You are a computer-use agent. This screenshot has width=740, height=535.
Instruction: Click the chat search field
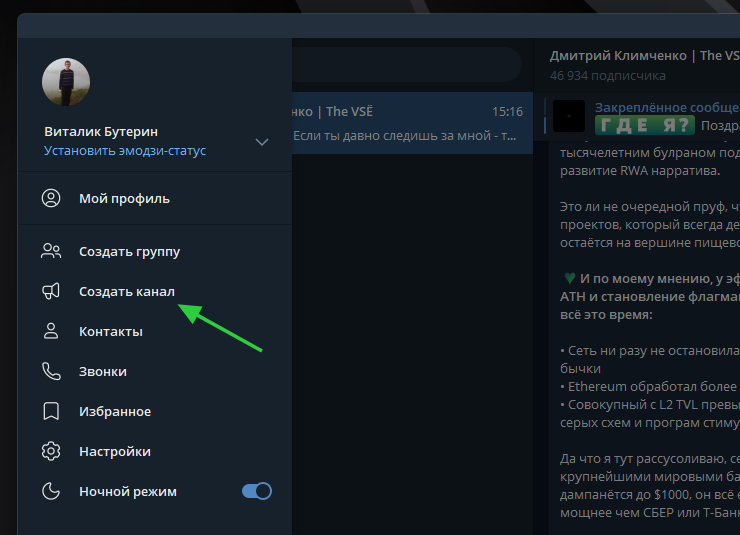pyautogui.click(x=407, y=65)
